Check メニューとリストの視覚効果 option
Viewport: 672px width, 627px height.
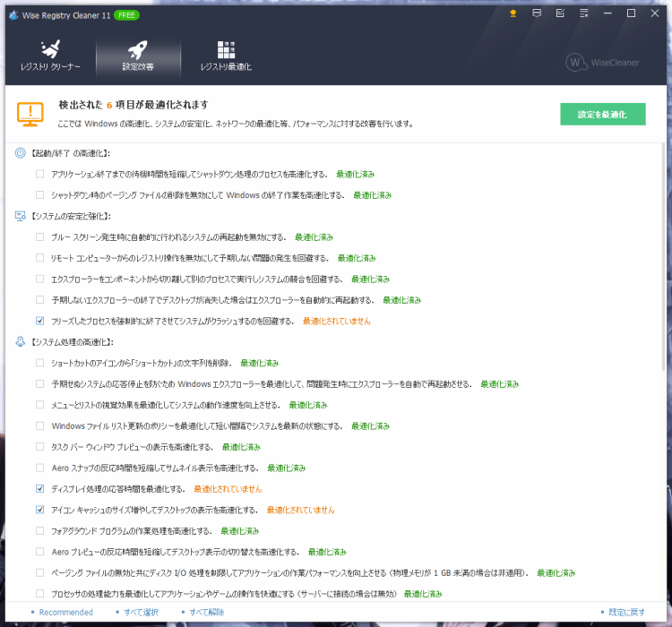click(x=39, y=405)
